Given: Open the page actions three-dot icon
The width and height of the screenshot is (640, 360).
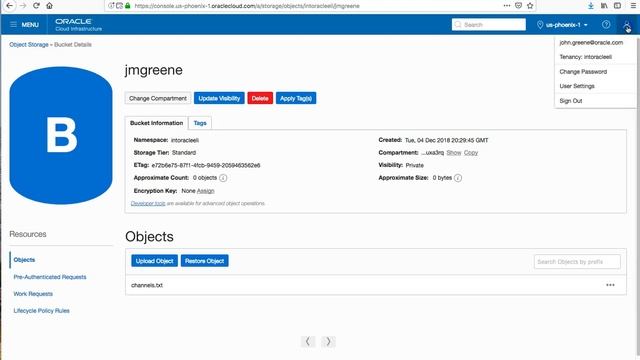Looking at the screenshot, I should [507, 6].
